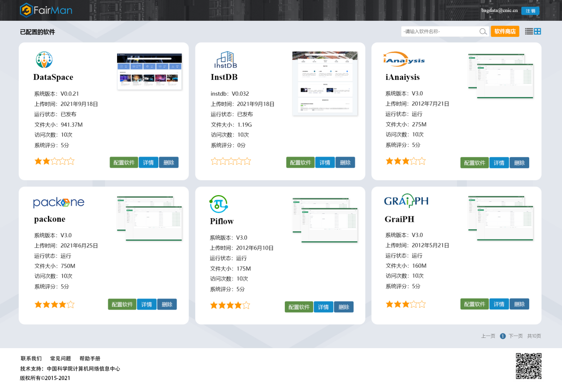Open the InstDB screenshot thumbnail
The width and height of the screenshot is (562, 392).
(325, 83)
